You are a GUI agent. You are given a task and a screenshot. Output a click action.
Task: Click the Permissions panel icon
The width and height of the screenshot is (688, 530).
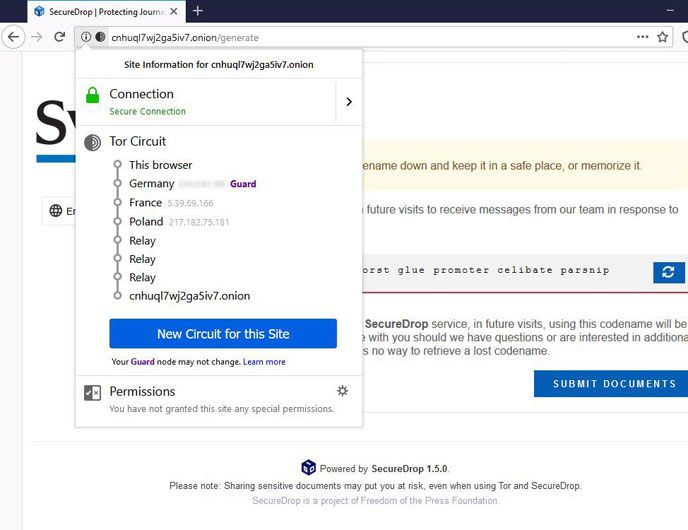[92, 393]
